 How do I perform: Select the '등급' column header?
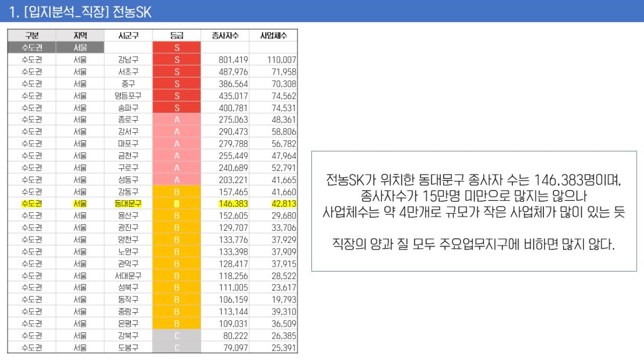click(177, 35)
